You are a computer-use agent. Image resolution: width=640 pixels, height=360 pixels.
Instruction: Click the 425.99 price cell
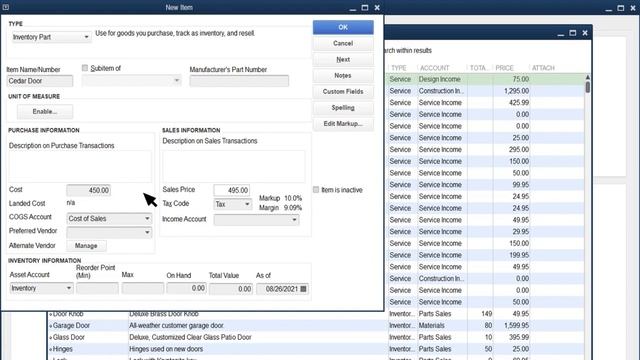tap(511, 102)
